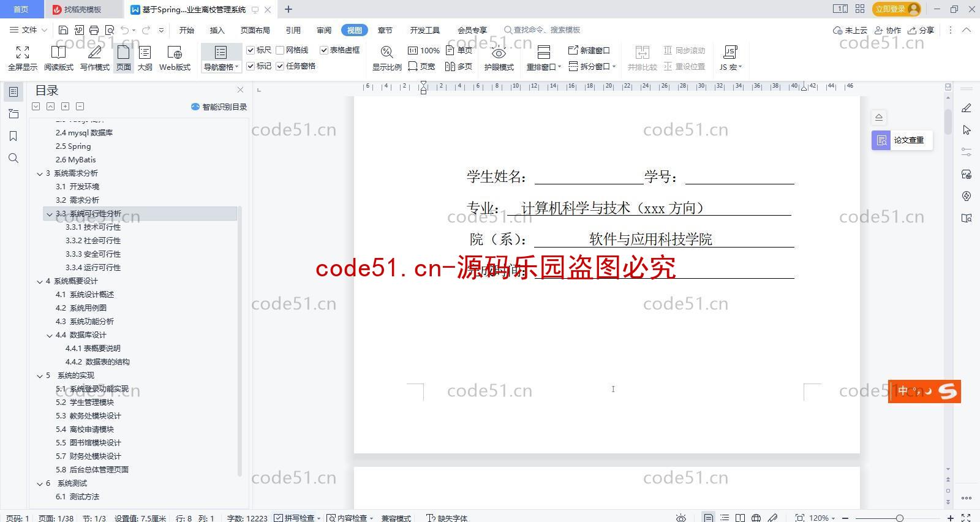Open the 页面布局 ribbon tab
980x522 pixels.
255,30
